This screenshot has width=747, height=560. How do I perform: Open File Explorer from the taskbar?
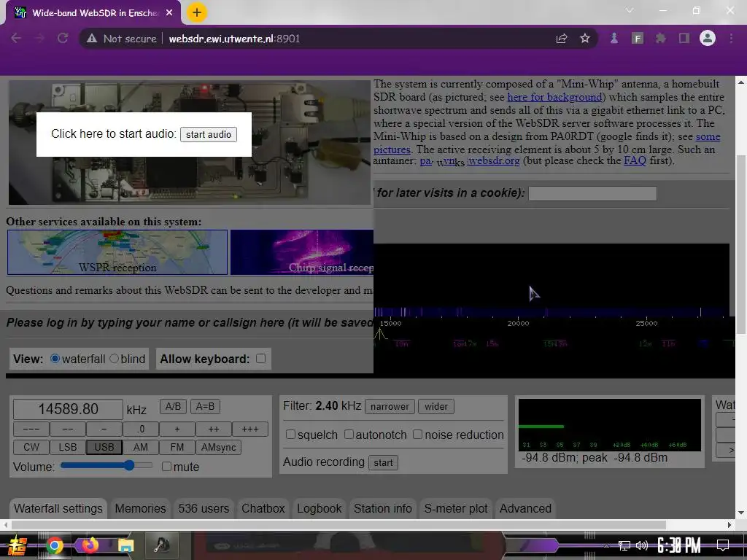tap(125, 545)
